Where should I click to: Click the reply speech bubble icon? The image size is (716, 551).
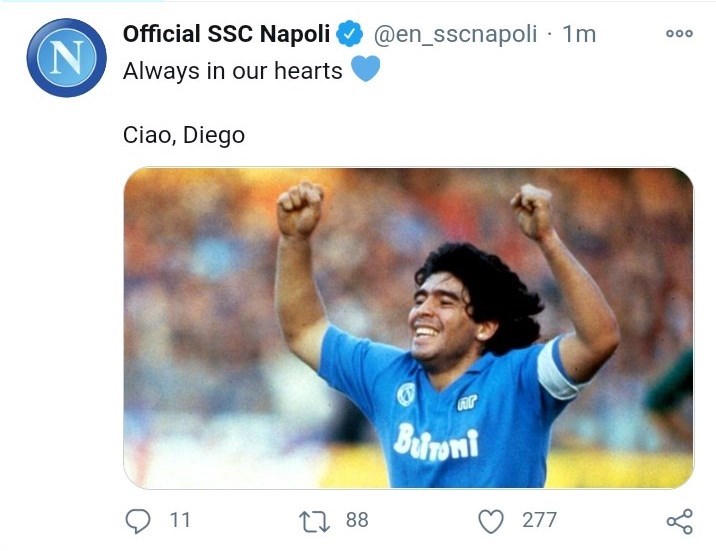(140, 520)
